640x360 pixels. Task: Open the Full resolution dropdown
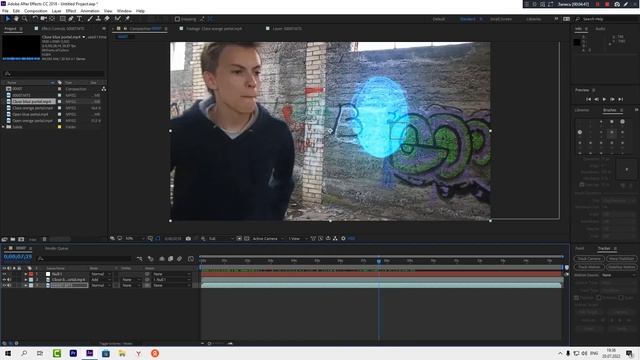click(221, 238)
